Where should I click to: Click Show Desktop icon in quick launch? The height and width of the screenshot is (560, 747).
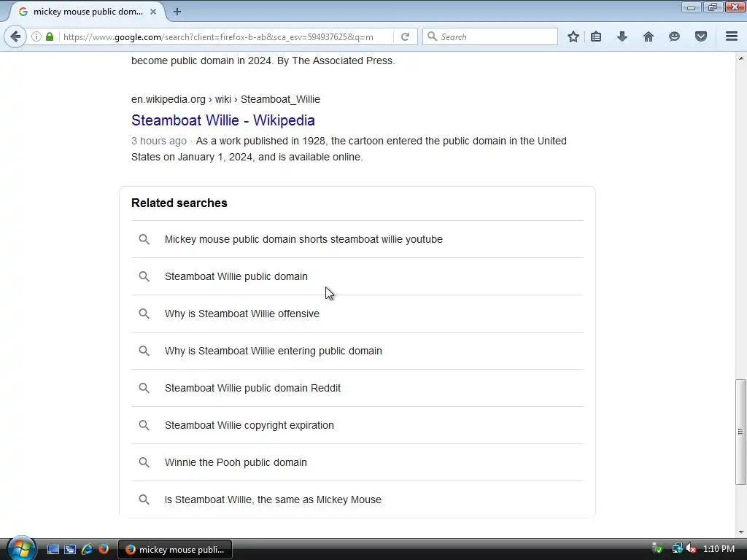pyautogui.click(x=53, y=550)
